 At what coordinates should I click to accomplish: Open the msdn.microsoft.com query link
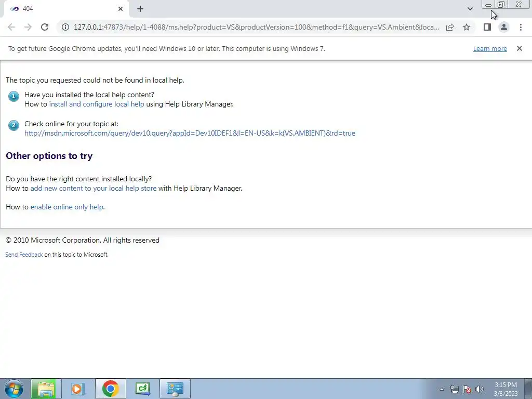point(190,133)
